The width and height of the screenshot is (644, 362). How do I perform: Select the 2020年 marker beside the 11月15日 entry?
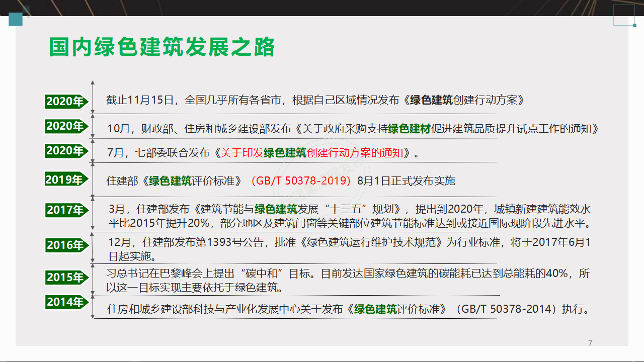[66, 102]
